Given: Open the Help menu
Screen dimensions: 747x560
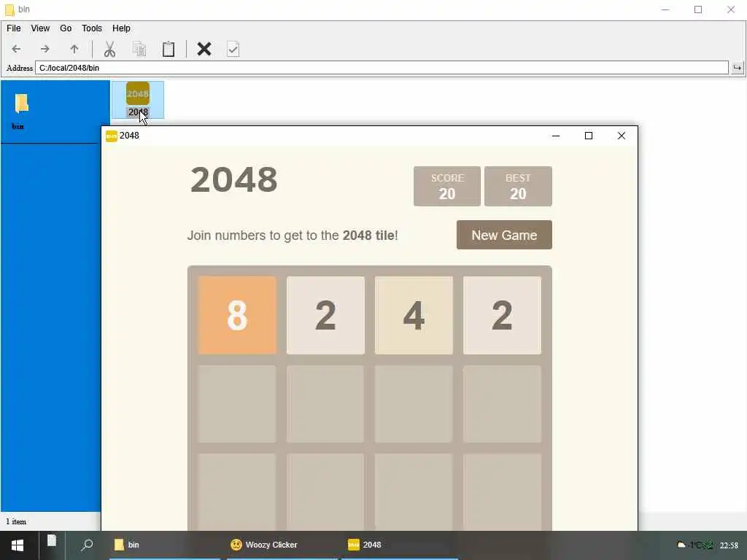Looking at the screenshot, I should [122, 28].
